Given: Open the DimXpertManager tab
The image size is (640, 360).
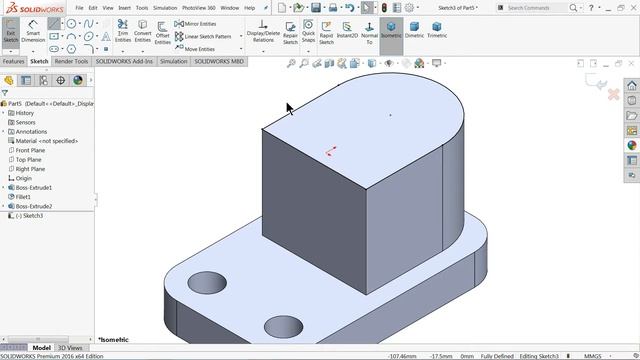Looking at the screenshot, I should click(60, 80).
